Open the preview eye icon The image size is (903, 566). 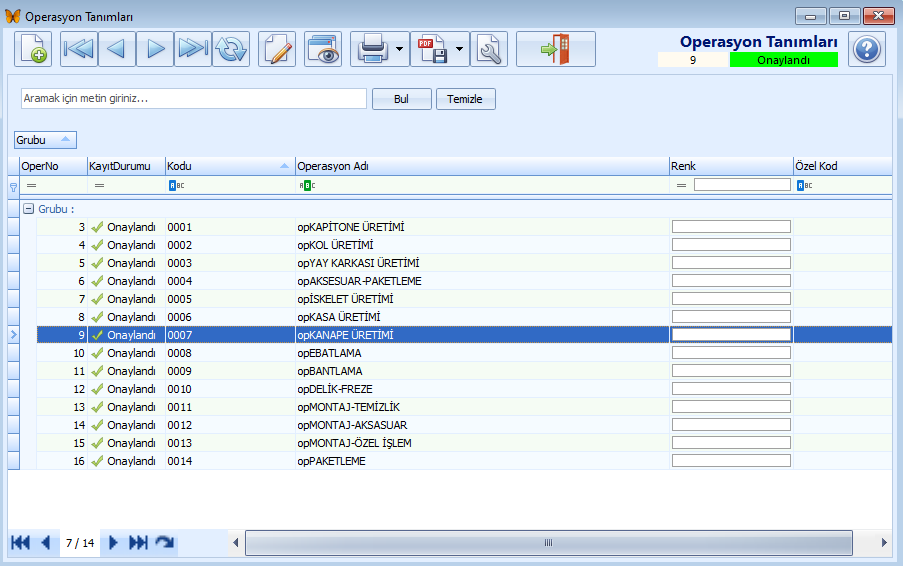[323, 49]
